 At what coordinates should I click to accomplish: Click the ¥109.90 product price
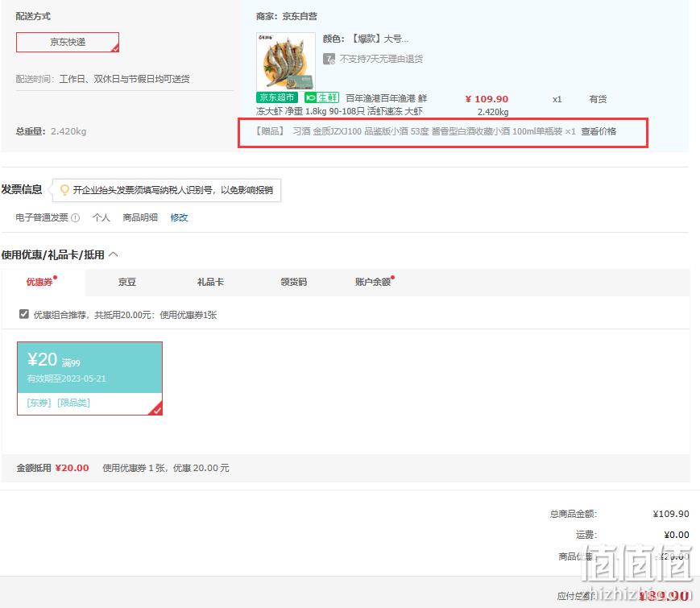(x=487, y=99)
